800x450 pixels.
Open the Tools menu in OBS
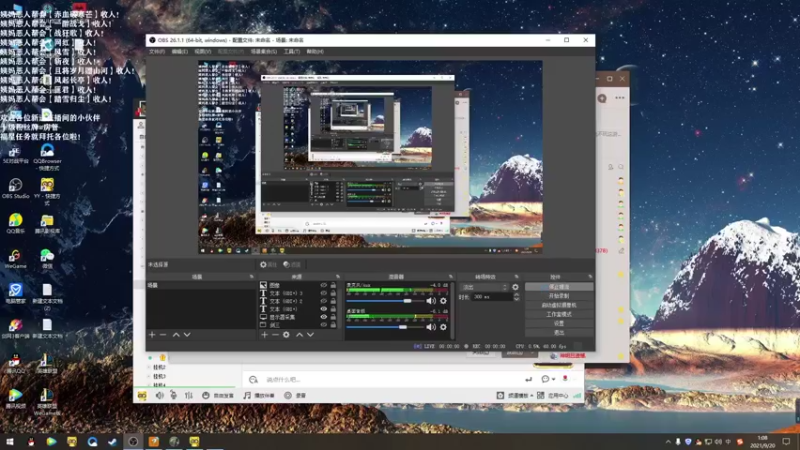click(x=291, y=52)
